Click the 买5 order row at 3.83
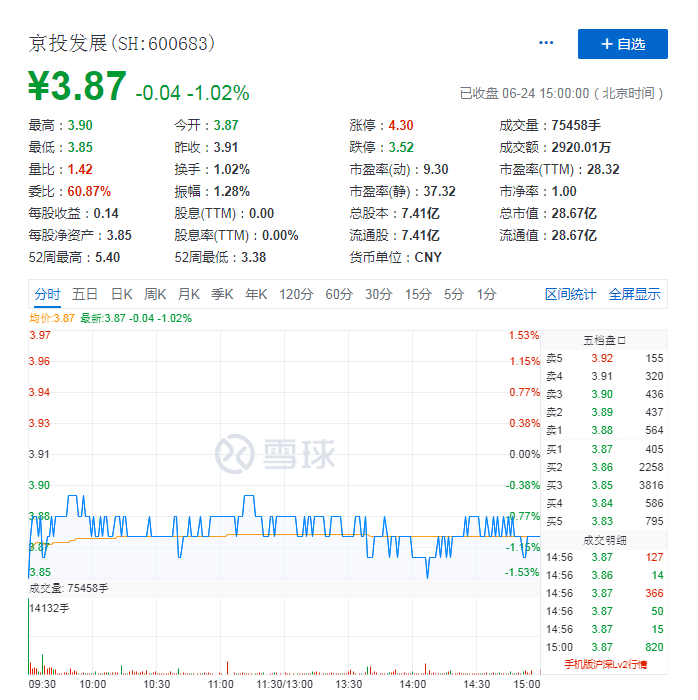 [605, 521]
